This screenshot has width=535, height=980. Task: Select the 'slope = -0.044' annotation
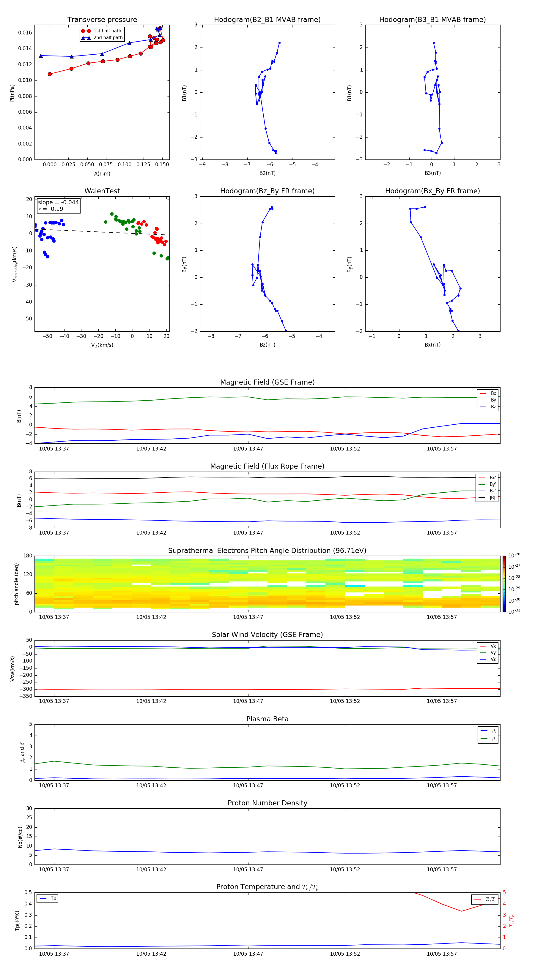[58, 203]
